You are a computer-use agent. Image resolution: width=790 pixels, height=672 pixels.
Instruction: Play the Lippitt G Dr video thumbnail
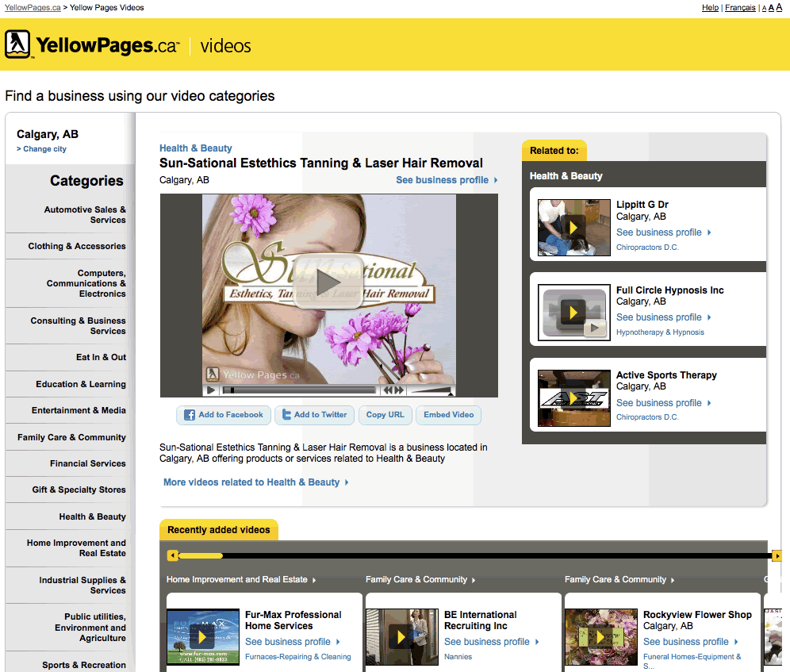tap(573, 228)
